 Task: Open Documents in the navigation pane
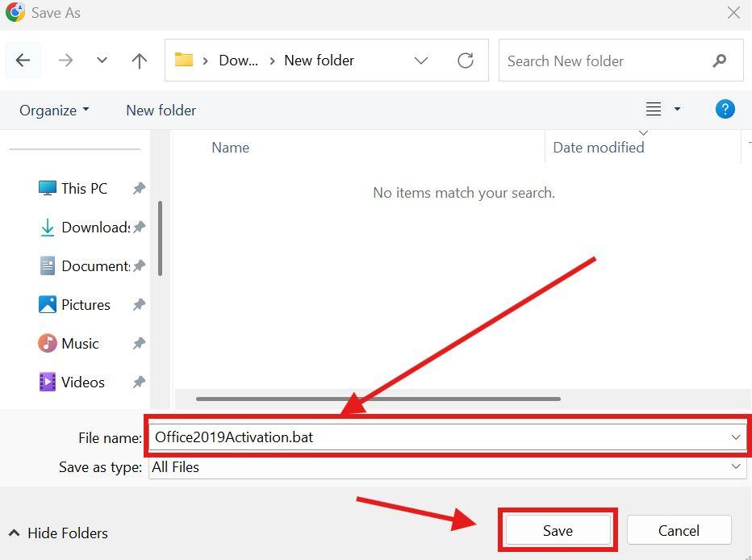coord(85,266)
